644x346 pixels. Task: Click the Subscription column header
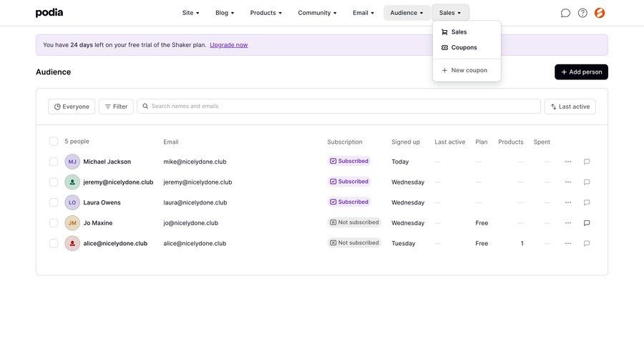pyautogui.click(x=345, y=142)
